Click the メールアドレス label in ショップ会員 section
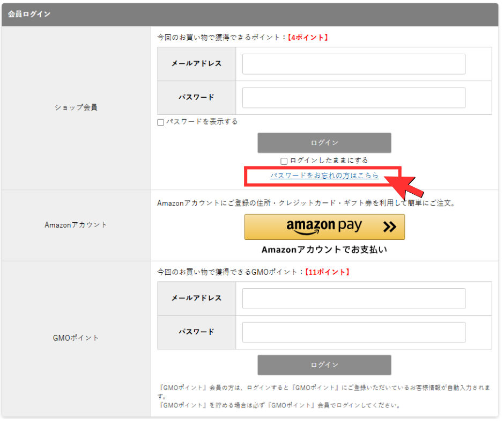The width and height of the screenshot is (504, 423). [x=196, y=64]
